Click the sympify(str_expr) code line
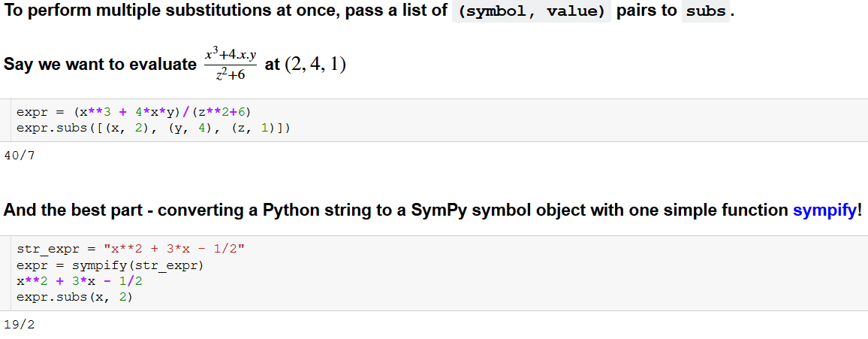Image resolution: width=868 pixels, height=339 pixels. (x=110, y=265)
